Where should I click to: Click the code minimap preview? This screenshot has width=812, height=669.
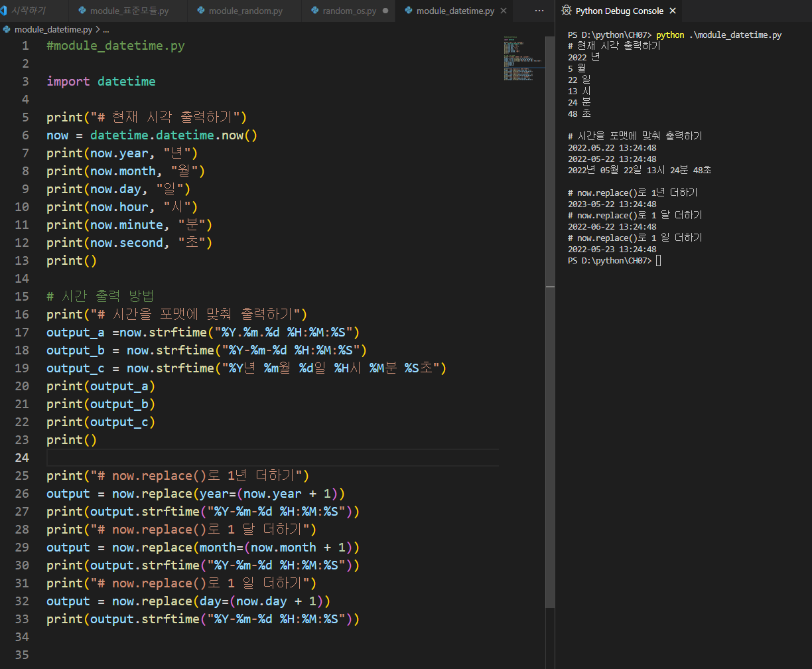pyautogui.click(x=523, y=58)
